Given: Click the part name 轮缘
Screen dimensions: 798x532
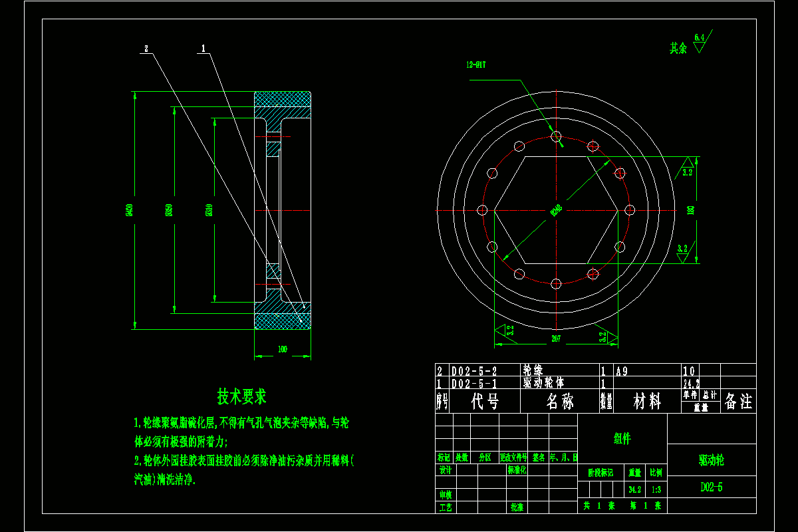Looking at the screenshot, I should click(533, 369).
